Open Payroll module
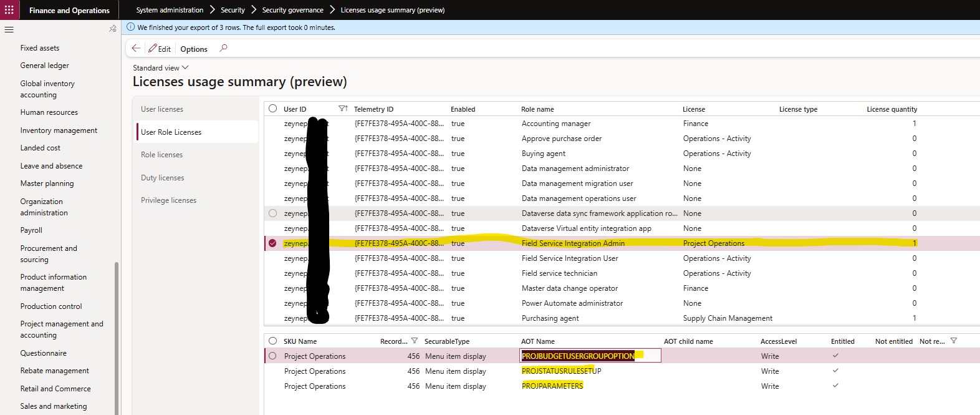 coord(31,230)
